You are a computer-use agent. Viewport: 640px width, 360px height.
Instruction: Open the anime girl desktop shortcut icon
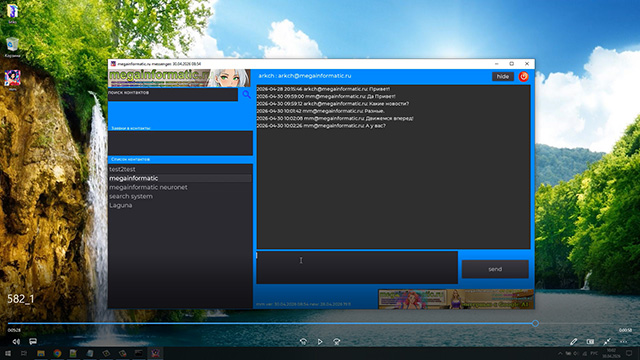tap(12, 80)
